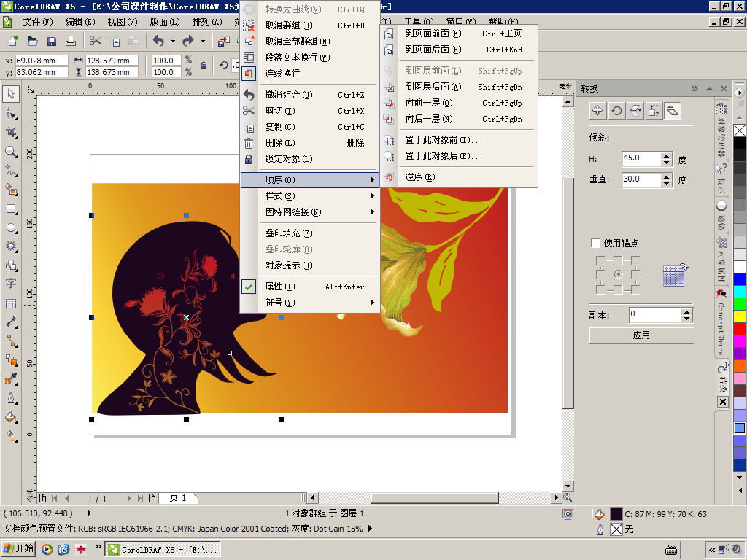This screenshot has width=747, height=560.
Task: Switch to Size tab in 转换 docker
Action: point(654,111)
